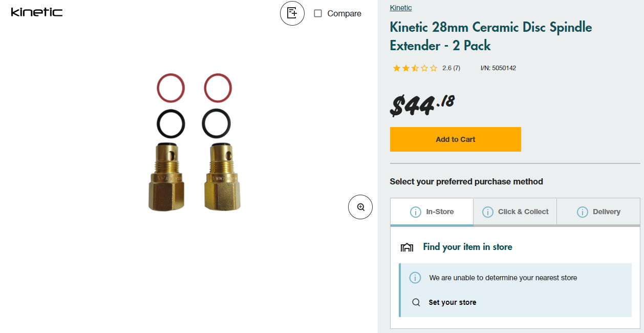Image resolution: width=644 pixels, height=333 pixels.
Task: Click the info icon in the blue notice box
Action: 415,278
